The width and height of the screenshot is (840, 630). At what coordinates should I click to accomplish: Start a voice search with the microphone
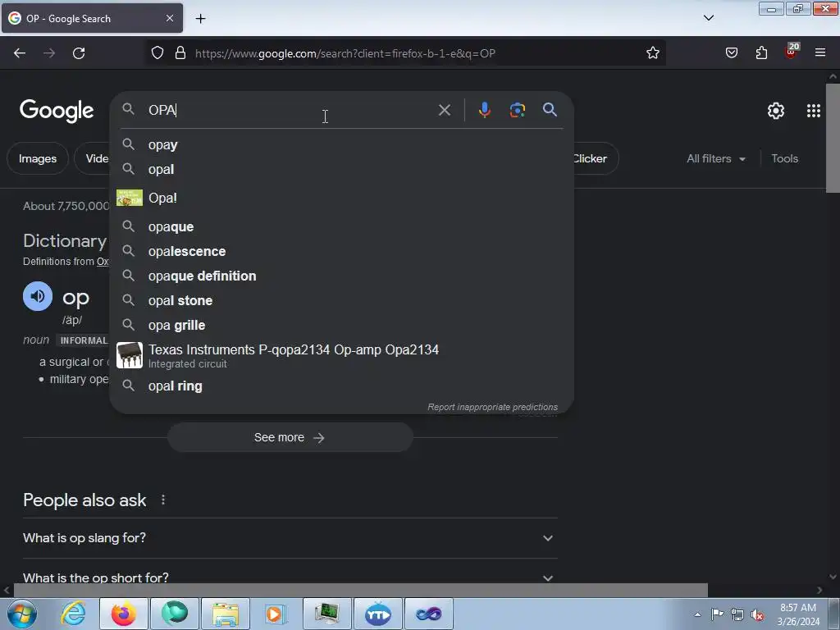pos(484,110)
